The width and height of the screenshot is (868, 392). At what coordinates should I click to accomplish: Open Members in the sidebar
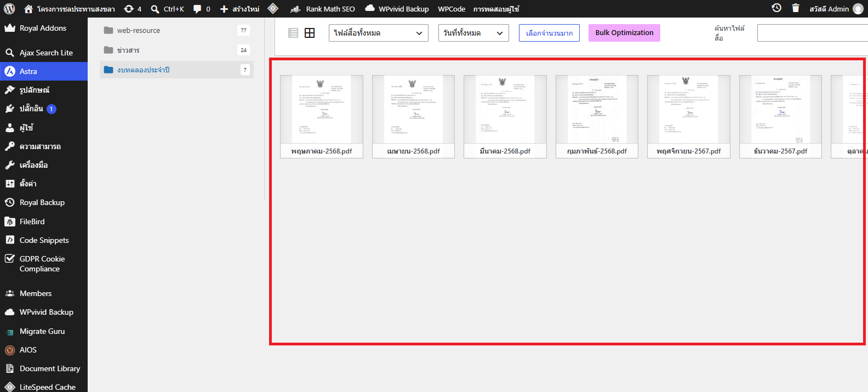click(44, 293)
